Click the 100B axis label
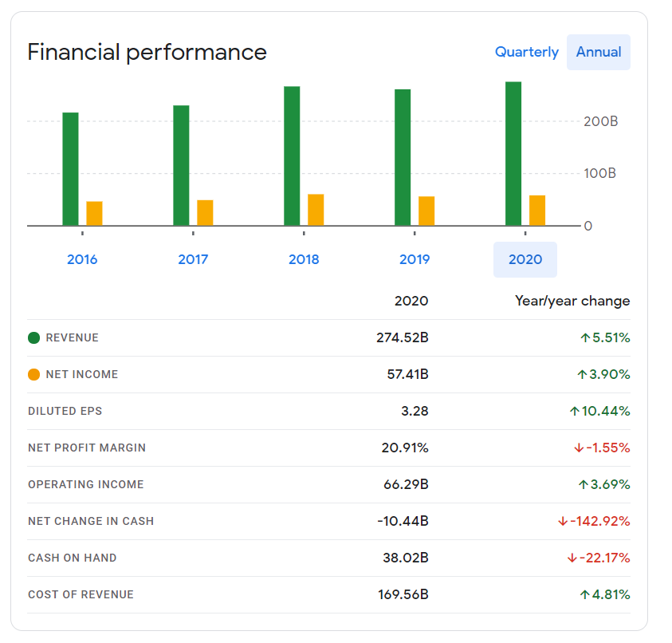 click(x=600, y=173)
